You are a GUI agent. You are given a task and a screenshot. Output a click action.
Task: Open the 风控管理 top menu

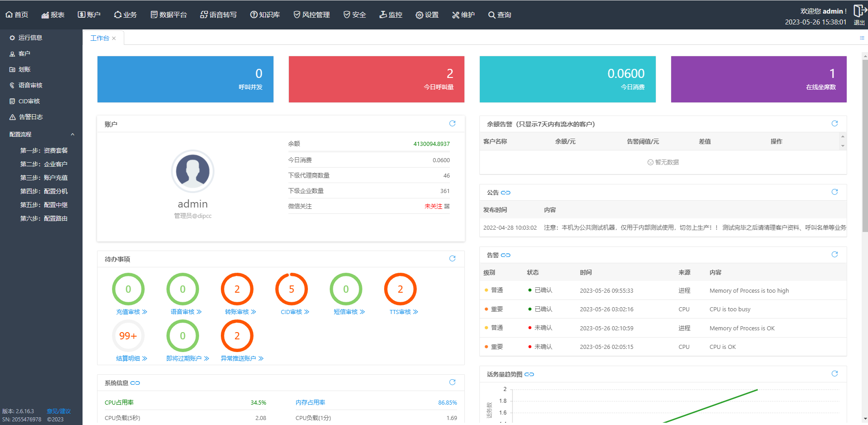(312, 15)
